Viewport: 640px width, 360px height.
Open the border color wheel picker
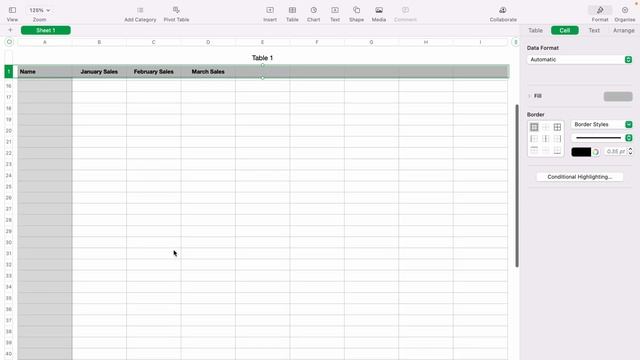596,152
